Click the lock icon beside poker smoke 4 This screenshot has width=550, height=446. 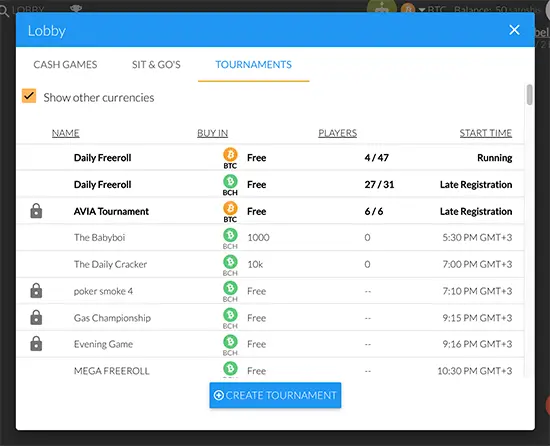click(36, 291)
